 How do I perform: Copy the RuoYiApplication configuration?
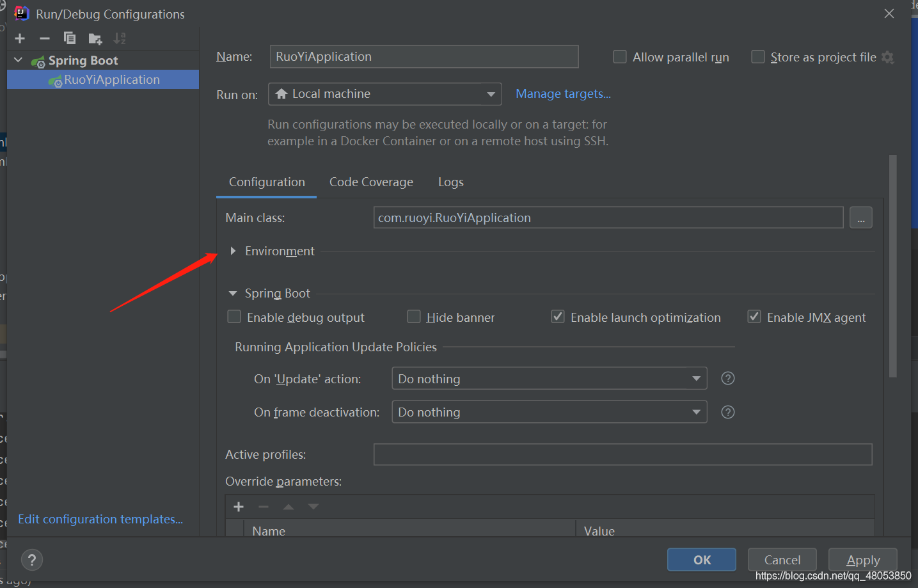pyautogui.click(x=69, y=38)
